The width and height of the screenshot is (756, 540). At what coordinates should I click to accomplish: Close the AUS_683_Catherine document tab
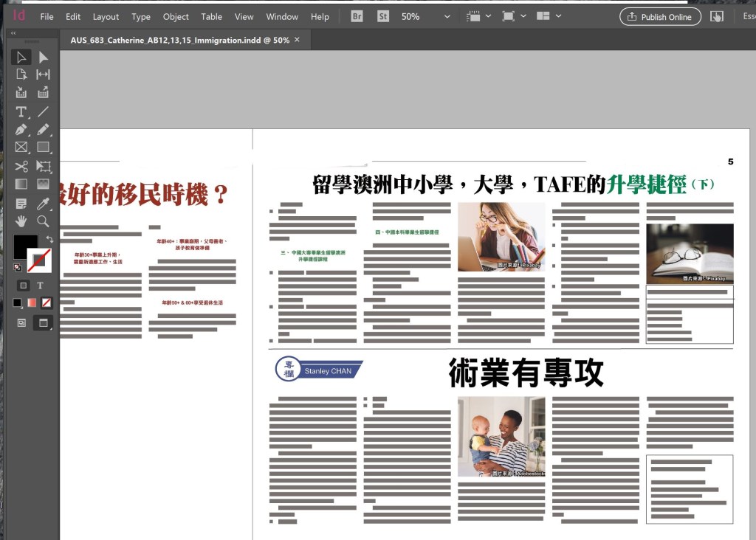pyautogui.click(x=297, y=40)
